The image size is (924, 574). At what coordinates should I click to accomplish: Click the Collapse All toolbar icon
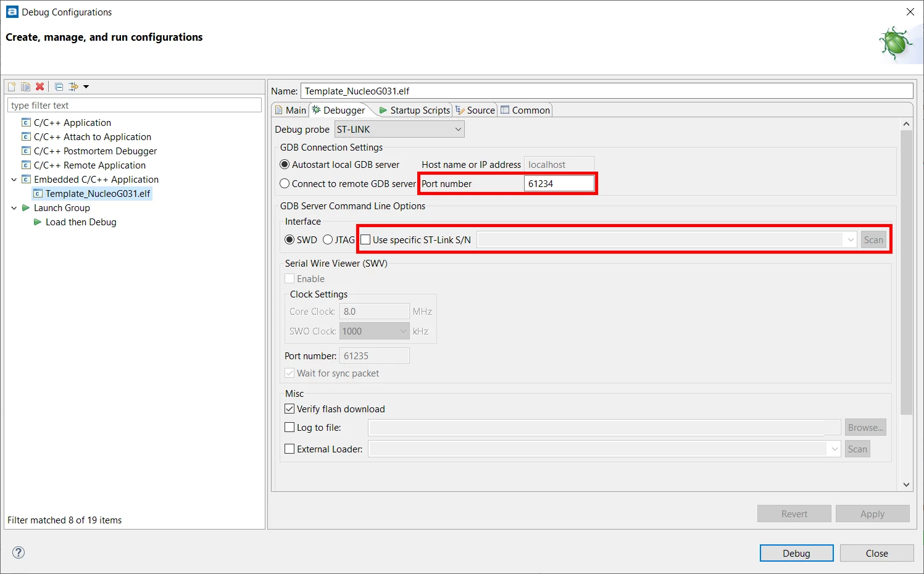[59, 86]
